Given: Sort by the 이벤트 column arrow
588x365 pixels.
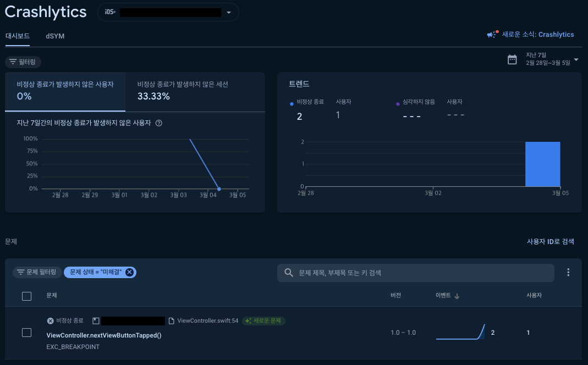Looking at the screenshot, I should 457,296.
